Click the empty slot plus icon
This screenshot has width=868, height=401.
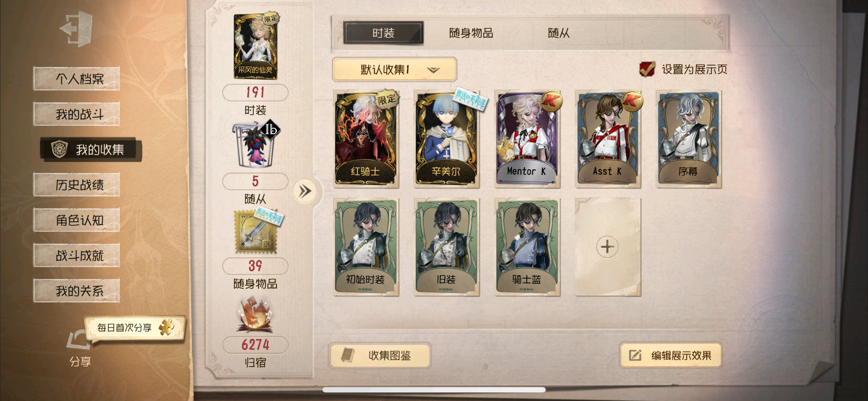[x=607, y=247]
